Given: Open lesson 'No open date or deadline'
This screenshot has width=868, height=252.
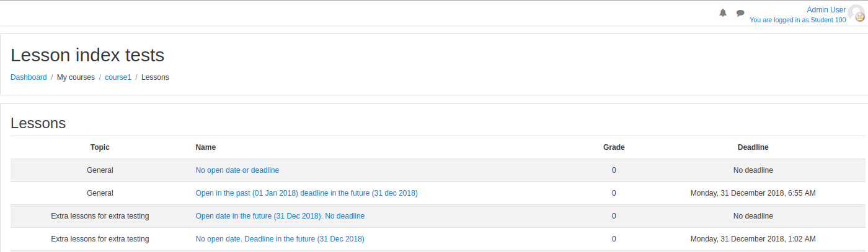Looking at the screenshot, I should pyautogui.click(x=237, y=170).
